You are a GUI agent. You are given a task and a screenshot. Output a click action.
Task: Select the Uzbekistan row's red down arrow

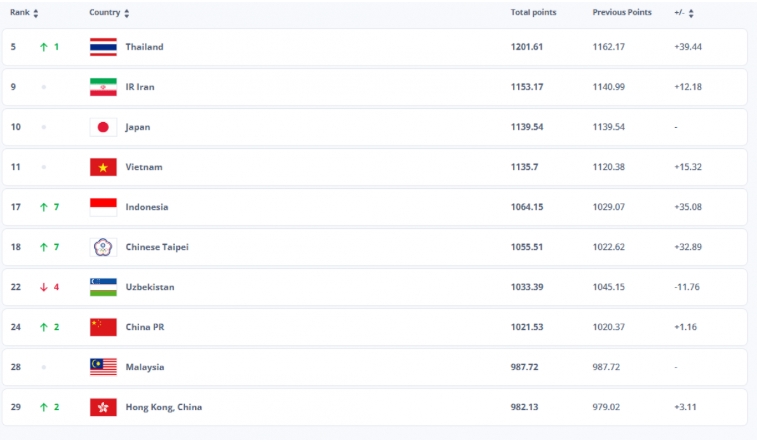(44, 287)
